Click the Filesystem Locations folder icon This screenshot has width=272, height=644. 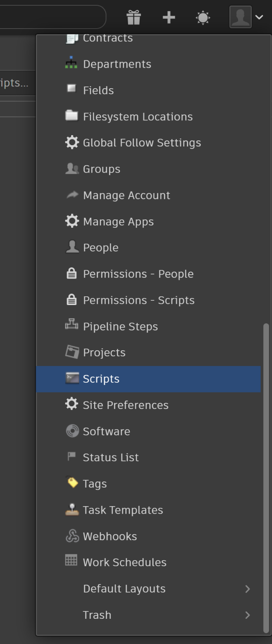pyautogui.click(x=71, y=116)
